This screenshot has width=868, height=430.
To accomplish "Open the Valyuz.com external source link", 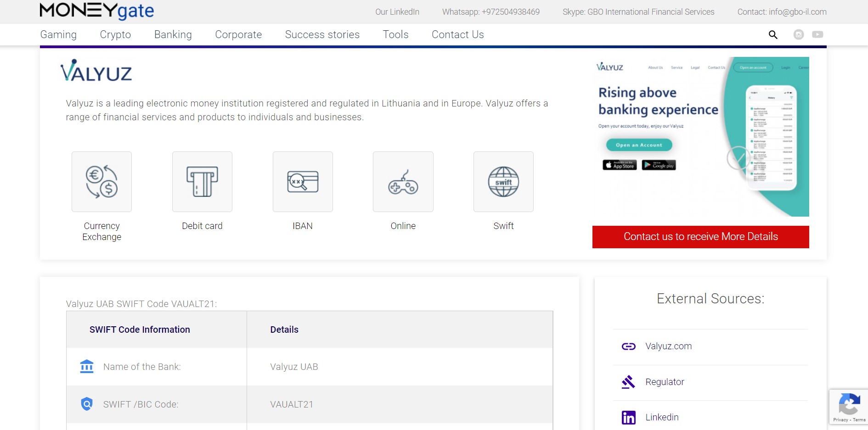I will pos(669,346).
